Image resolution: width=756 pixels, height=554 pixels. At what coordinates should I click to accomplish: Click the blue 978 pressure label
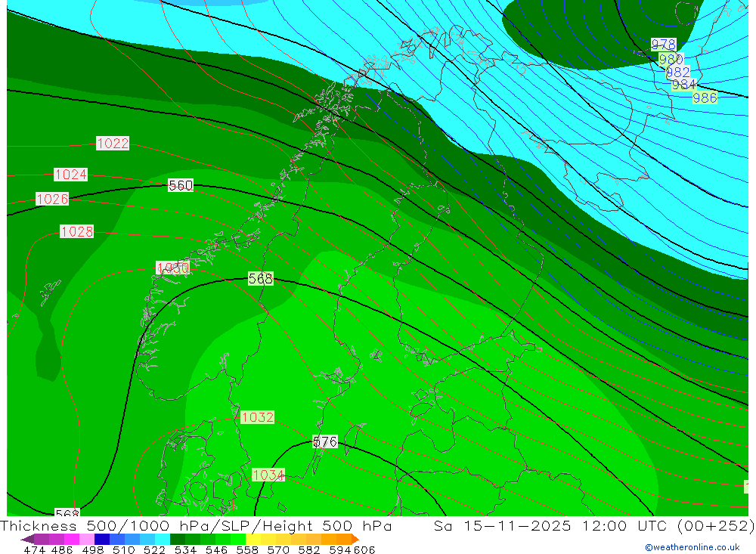click(664, 45)
